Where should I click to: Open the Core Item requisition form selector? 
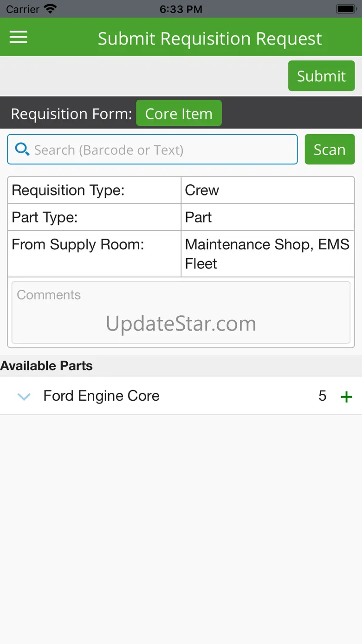click(179, 114)
